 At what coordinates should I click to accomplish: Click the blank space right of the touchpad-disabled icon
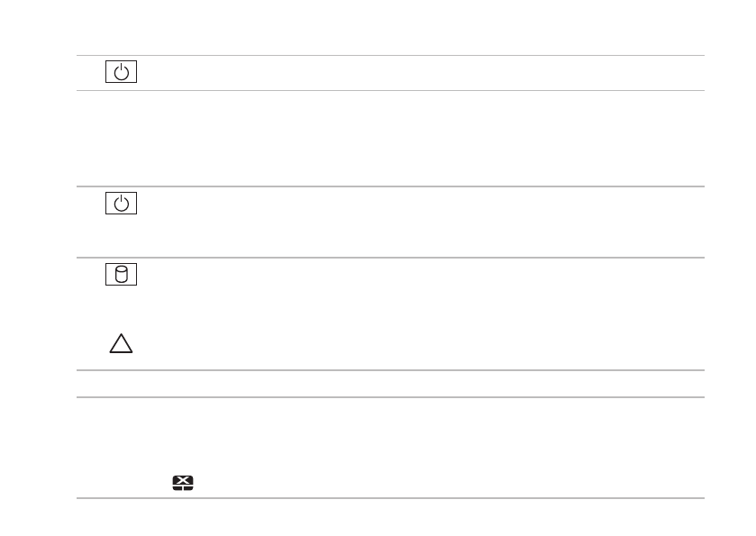tap(433, 484)
